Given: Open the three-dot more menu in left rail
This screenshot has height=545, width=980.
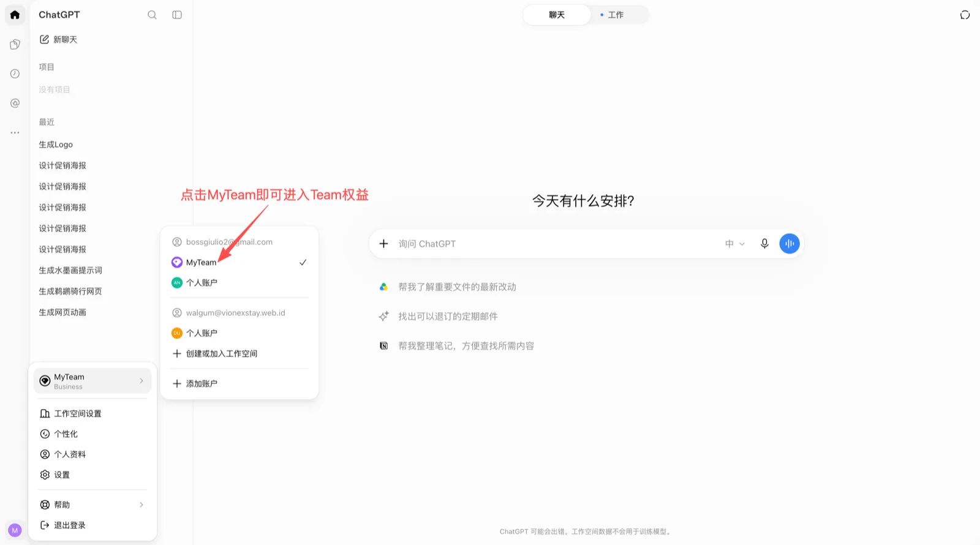Looking at the screenshot, I should [15, 132].
